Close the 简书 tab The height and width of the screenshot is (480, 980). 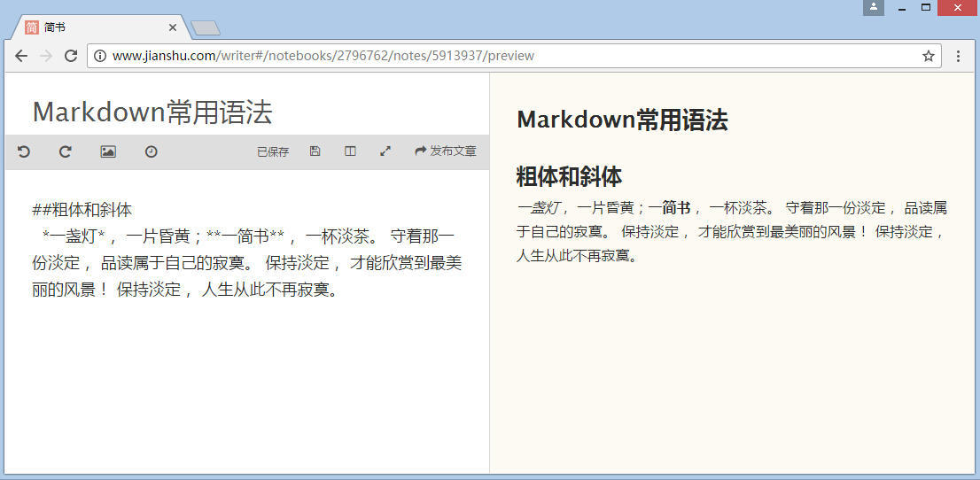pos(173,27)
